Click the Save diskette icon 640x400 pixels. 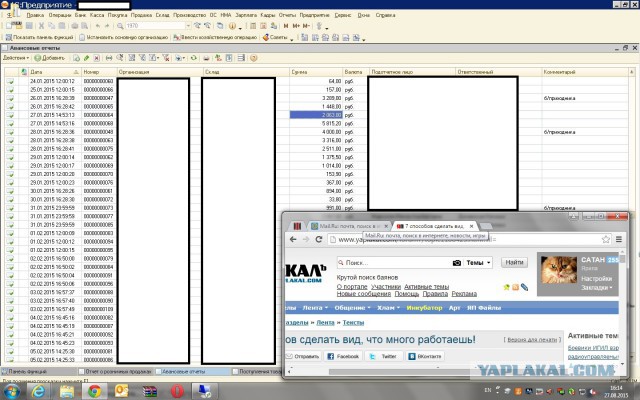29,26
